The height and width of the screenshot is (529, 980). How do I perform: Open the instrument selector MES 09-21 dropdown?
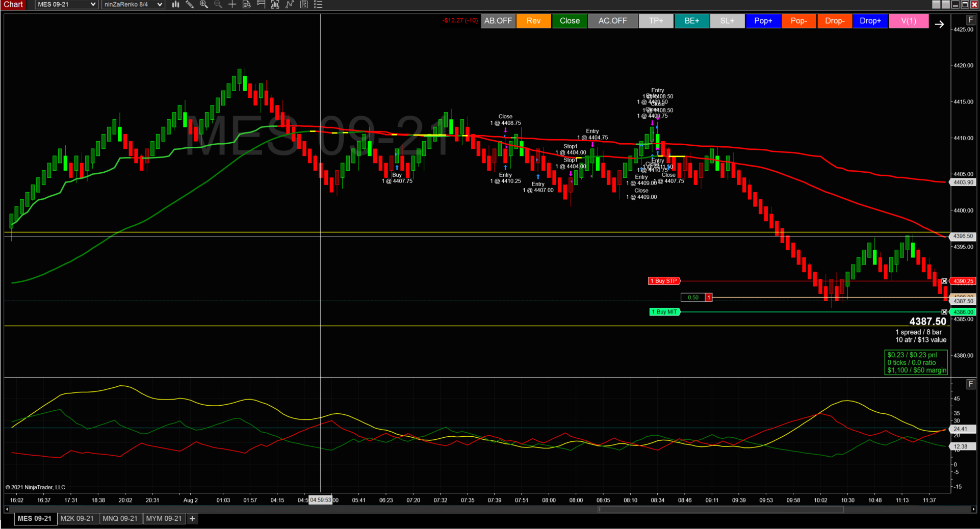[66, 5]
